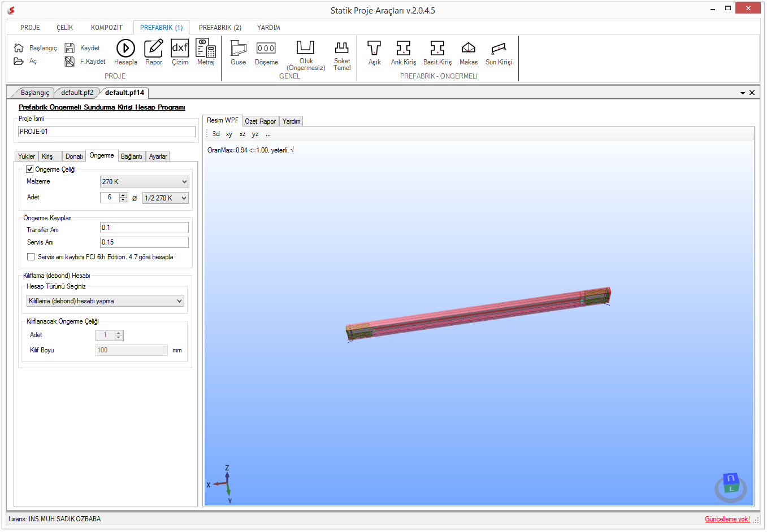
Task: Switch to the Özet Rapor tab
Action: 261,121
